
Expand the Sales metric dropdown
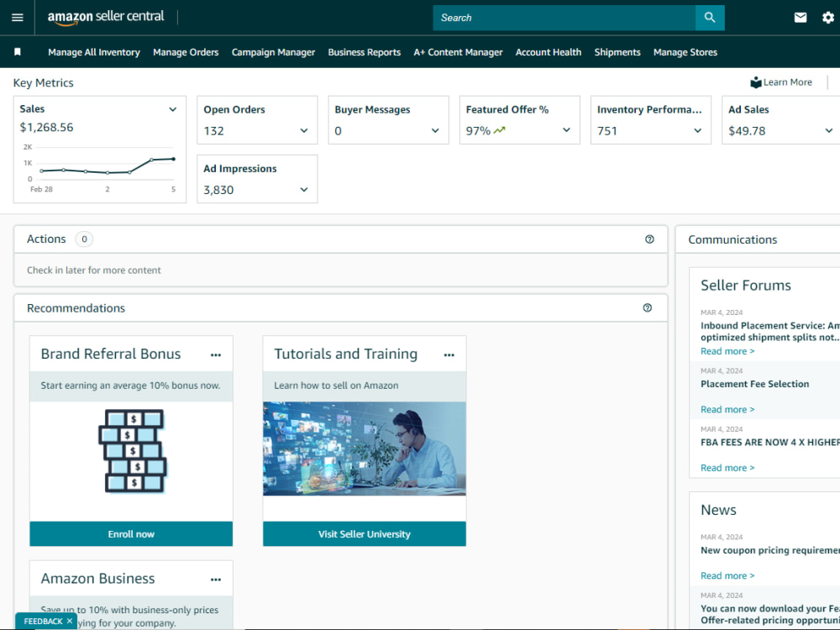(172, 109)
